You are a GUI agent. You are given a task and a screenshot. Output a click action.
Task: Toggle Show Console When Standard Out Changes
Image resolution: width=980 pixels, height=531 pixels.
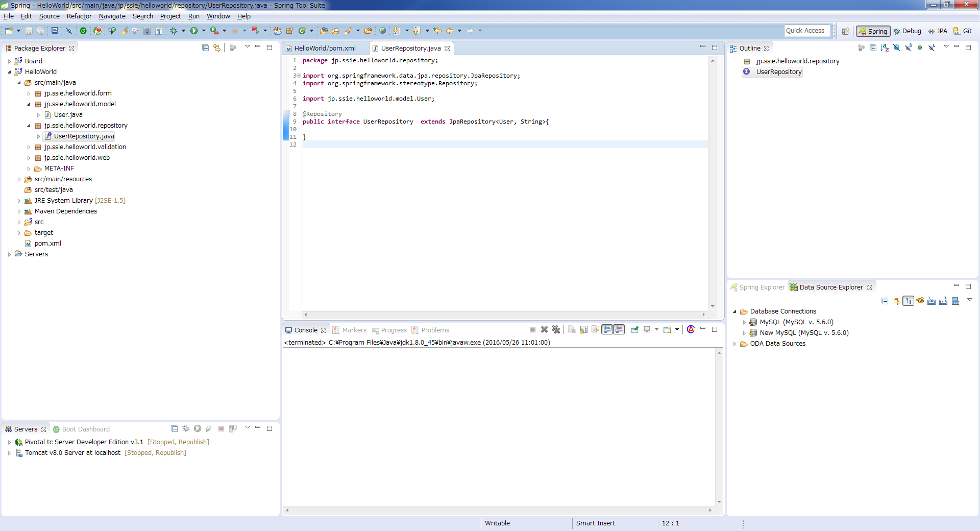(607, 330)
